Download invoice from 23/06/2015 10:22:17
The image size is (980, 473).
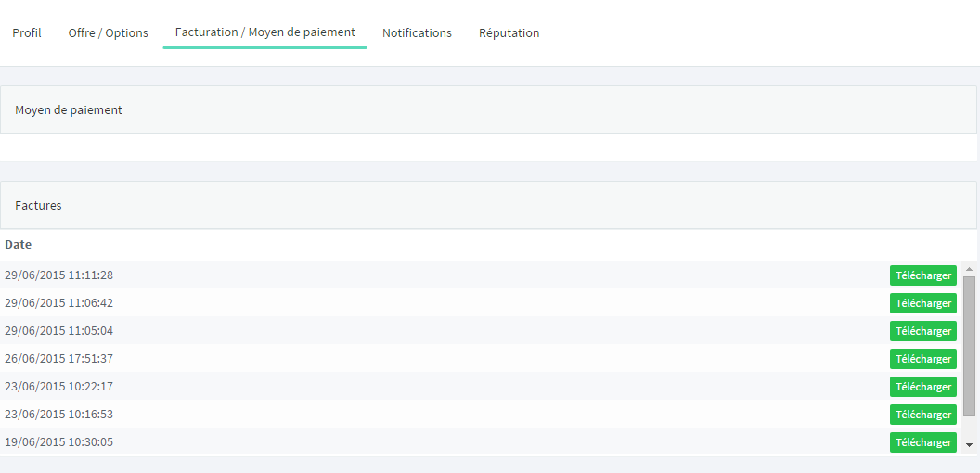pyautogui.click(x=923, y=387)
